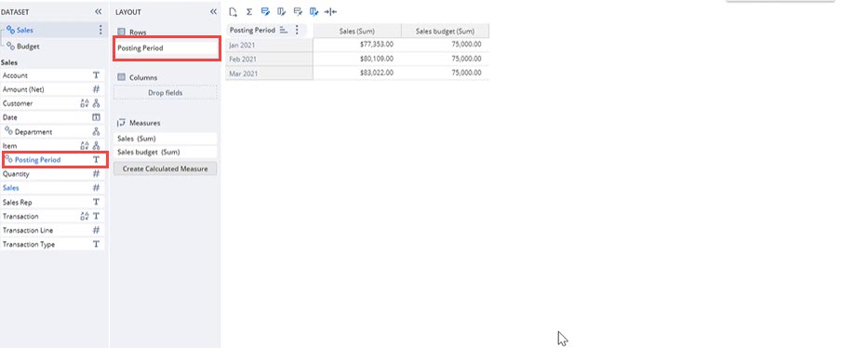Click the number icon on Amount (Net) row
The width and height of the screenshot is (868, 348).
pos(96,89)
